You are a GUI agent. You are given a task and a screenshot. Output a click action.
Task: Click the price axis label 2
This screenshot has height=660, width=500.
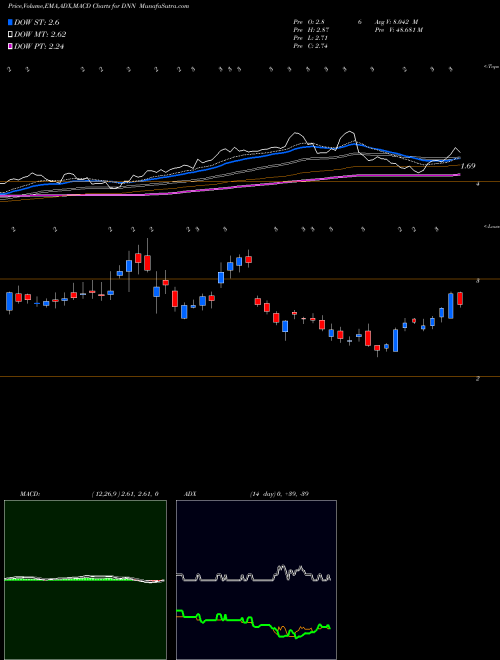[x=478, y=378]
